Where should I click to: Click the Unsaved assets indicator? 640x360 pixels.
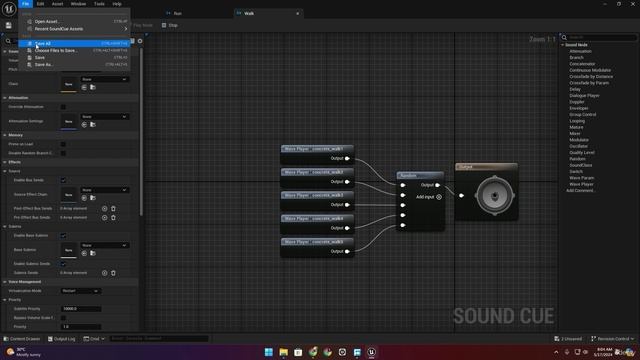[568, 339]
